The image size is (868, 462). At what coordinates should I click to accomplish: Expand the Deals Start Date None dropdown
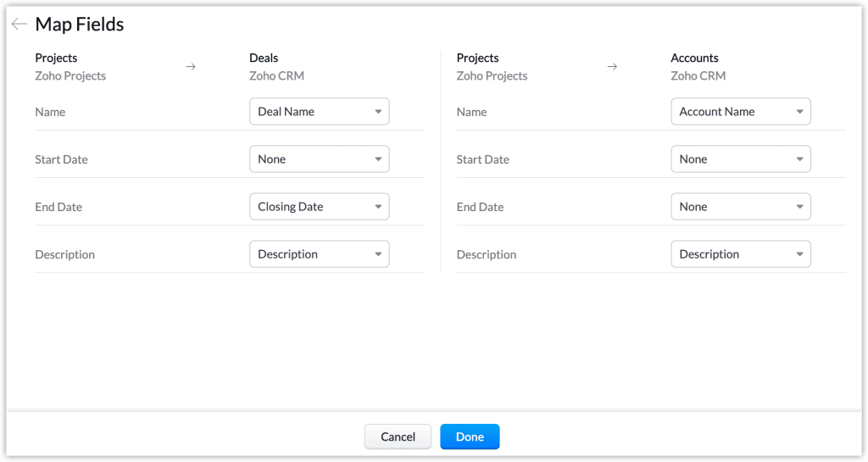tap(319, 159)
